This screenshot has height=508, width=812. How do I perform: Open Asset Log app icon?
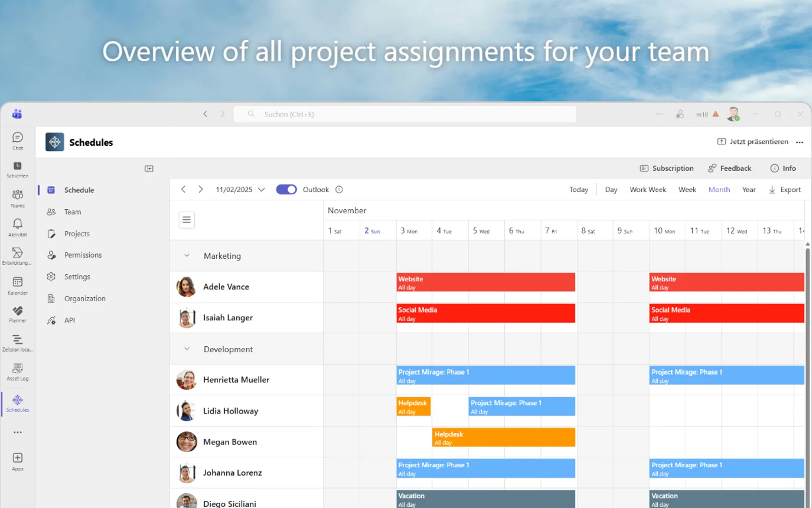pos(17,371)
